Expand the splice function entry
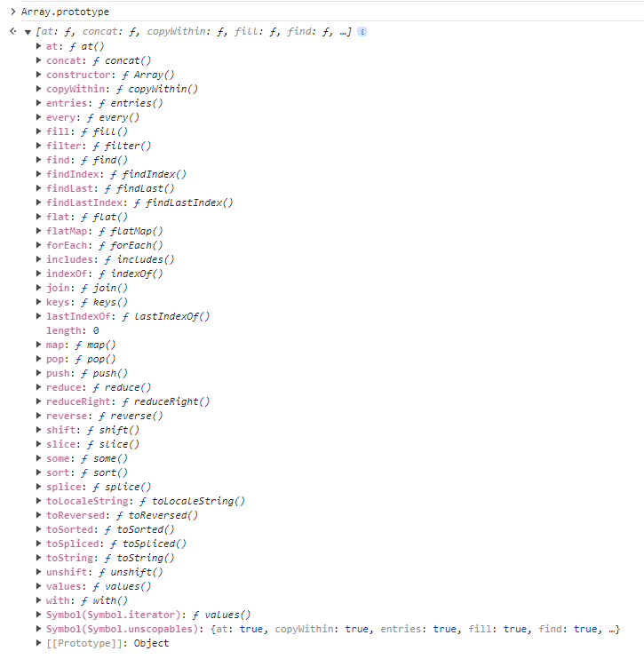Viewport: 644px width, 659px height. pyautogui.click(x=39, y=487)
